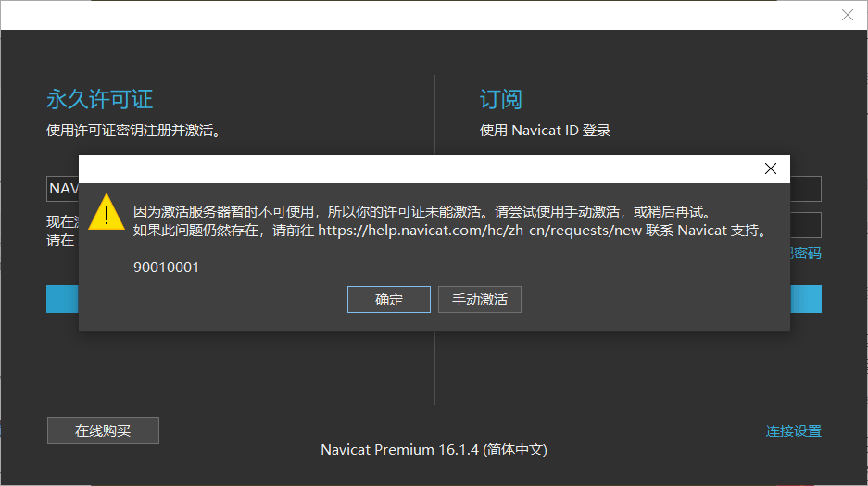Image resolution: width=868 pixels, height=486 pixels.
Task: Click the blue activate button under the license key
Action: tap(63, 299)
